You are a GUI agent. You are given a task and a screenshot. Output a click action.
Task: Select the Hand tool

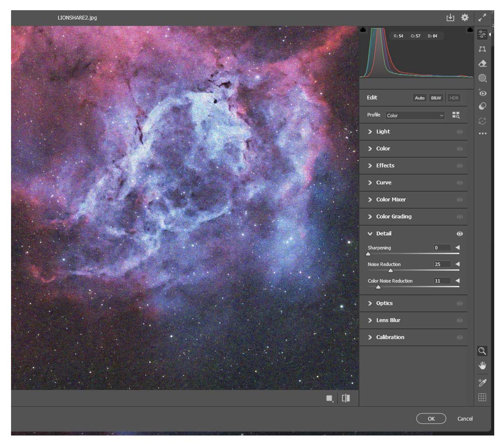482,365
